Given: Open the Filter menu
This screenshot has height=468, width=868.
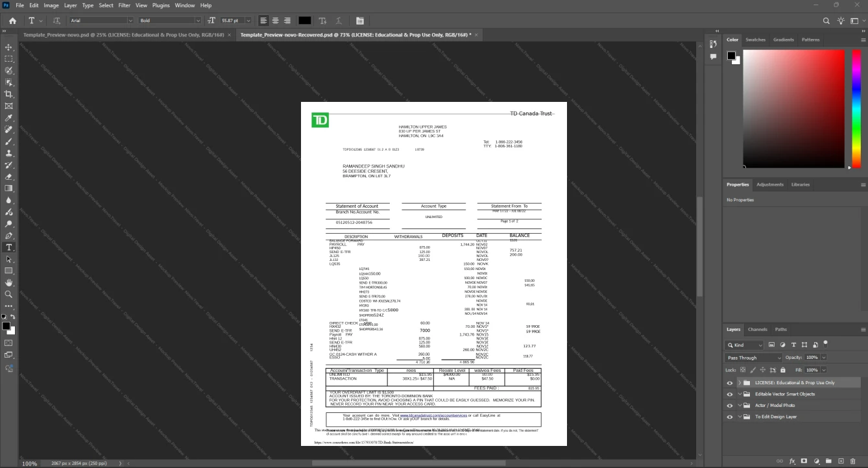Looking at the screenshot, I should point(125,5).
